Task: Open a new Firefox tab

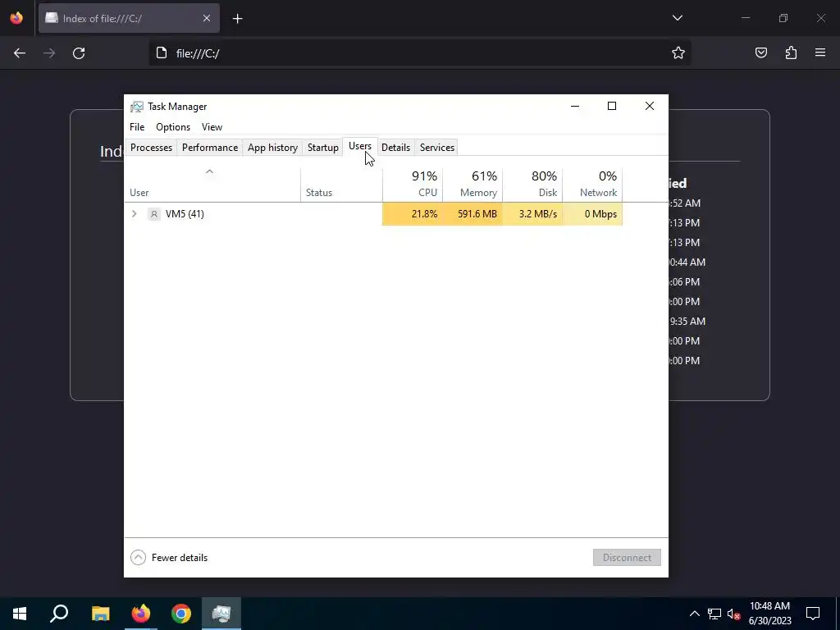Action: click(x=237, y=19)
